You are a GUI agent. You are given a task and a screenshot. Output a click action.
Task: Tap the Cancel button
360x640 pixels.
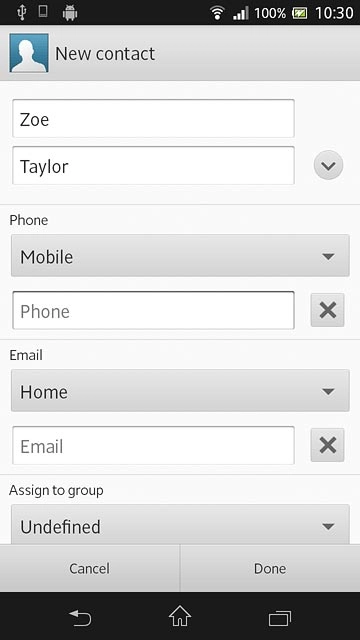90,568
